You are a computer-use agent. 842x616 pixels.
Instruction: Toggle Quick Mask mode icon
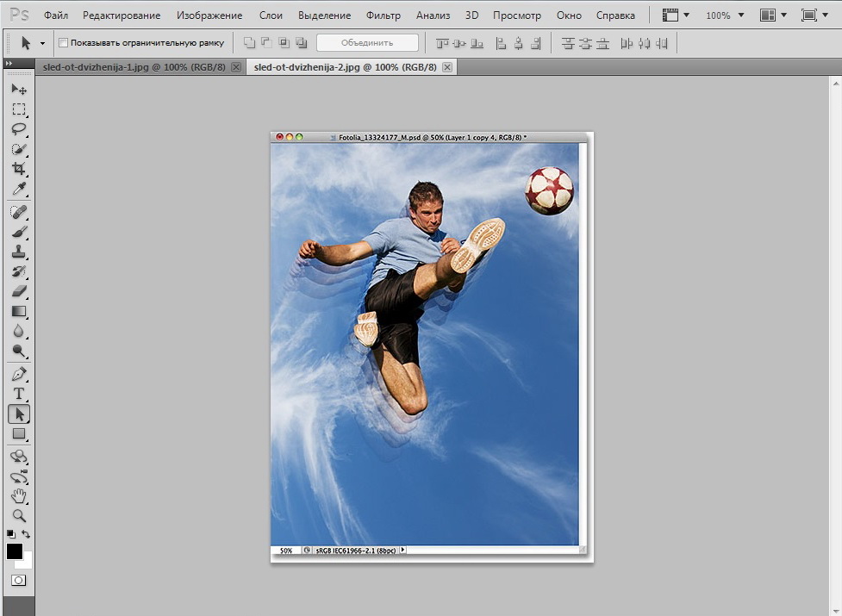(x=18, y=581)
